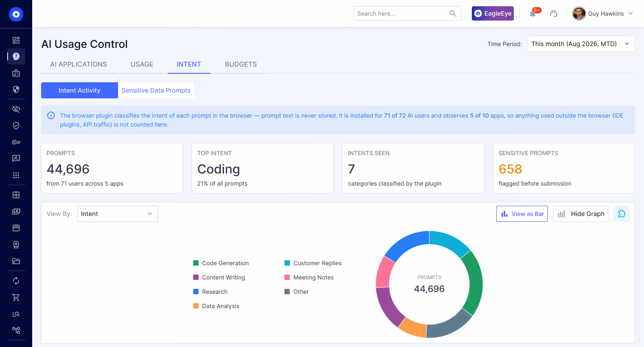644x347 pixels.
Task: Click the puzzle piece plugin icon
Action: 622,214
